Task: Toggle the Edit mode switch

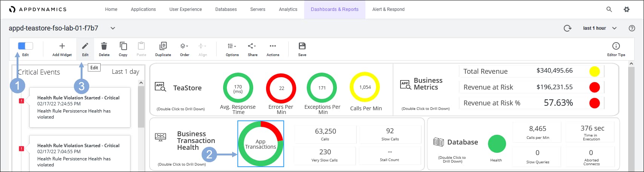Action: [25, 46]
